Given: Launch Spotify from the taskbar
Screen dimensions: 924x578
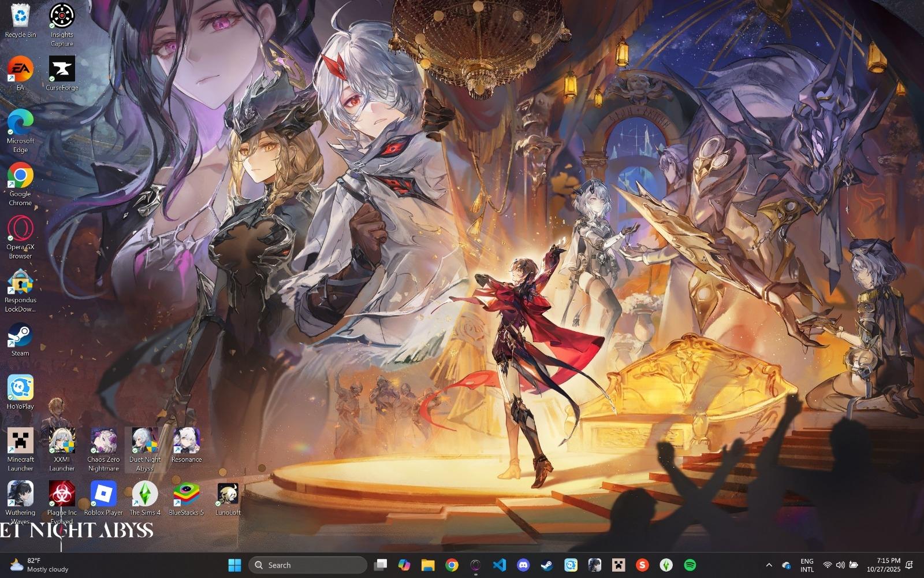Looking at the screenshot, I should [x=690, y=565].
